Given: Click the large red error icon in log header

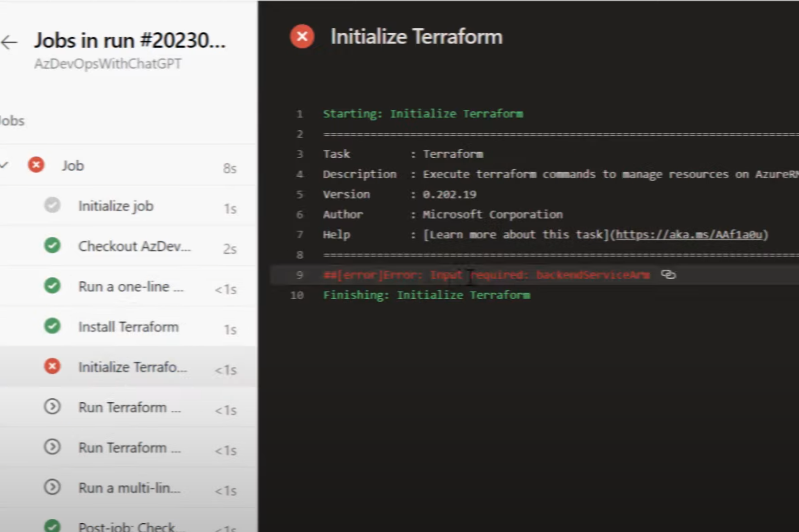Looking at the screenshot, I should (x=302, y=37).
